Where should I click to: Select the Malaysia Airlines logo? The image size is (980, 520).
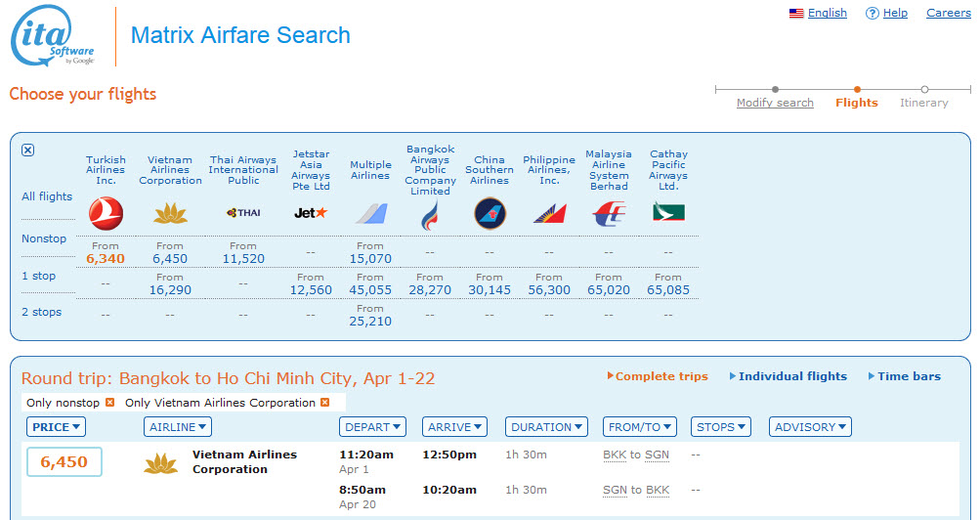click(x=609, y=214)
